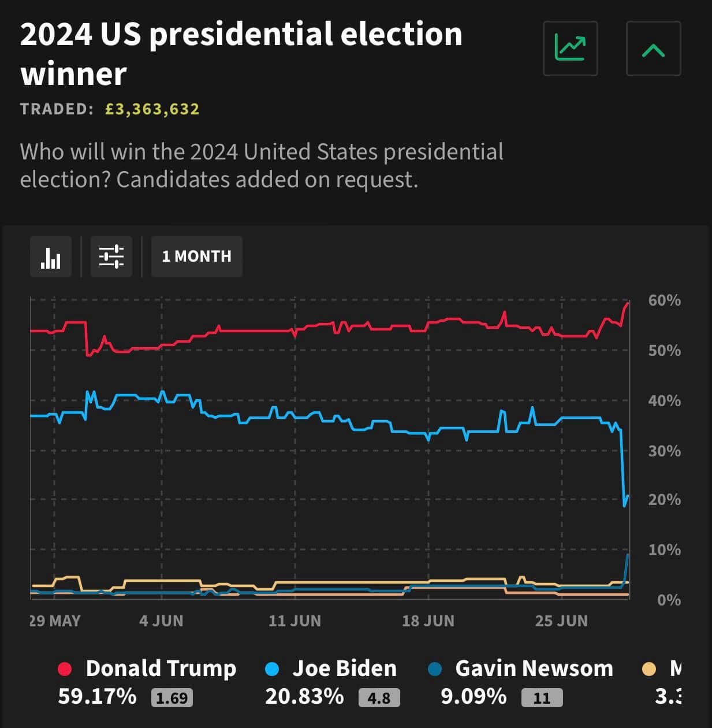Open chart settings sliders icon
The width and height of the screenshot is (712, 728).
tap(111, 257)
